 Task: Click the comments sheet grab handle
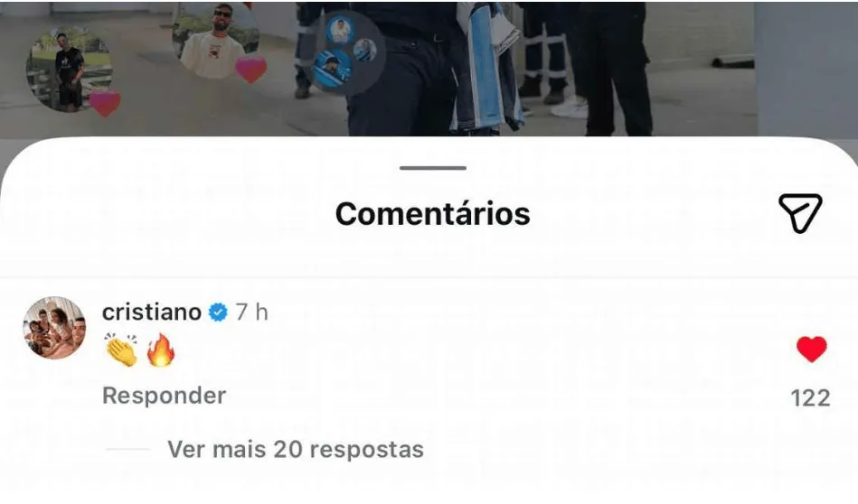click(433, 168)
